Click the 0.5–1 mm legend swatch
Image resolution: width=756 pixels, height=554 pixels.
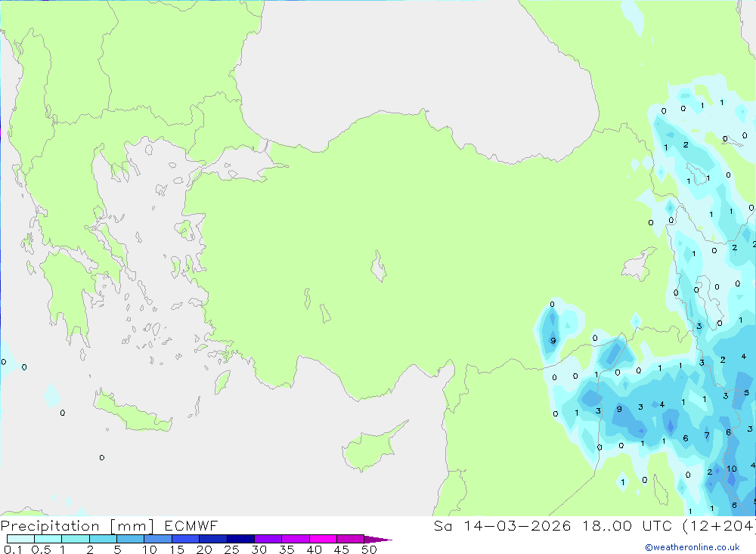pos(48,539)
